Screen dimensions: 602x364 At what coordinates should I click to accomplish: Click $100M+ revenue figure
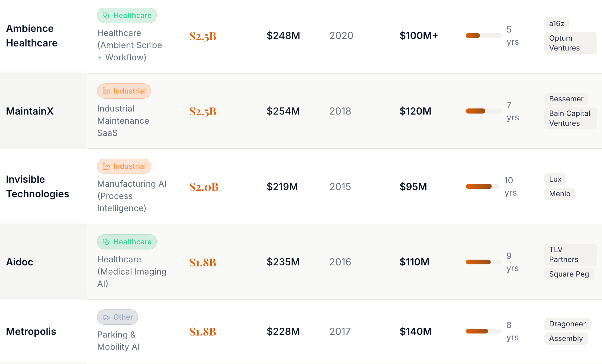419,36
